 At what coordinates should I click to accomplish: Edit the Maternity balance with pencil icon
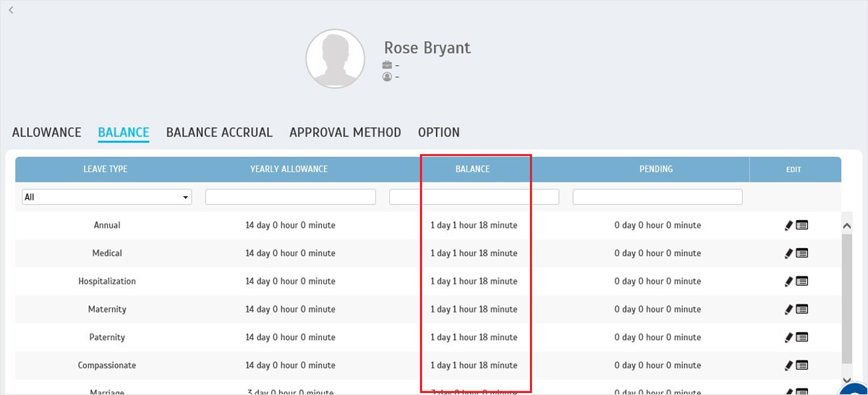pyautogui.click(x=789, y=310)
